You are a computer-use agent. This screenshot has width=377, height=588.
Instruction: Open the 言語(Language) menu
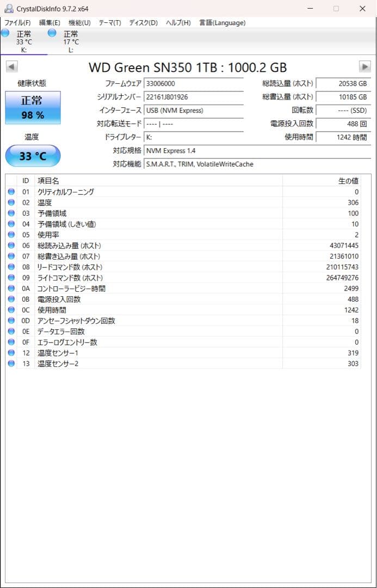(222, 23)
